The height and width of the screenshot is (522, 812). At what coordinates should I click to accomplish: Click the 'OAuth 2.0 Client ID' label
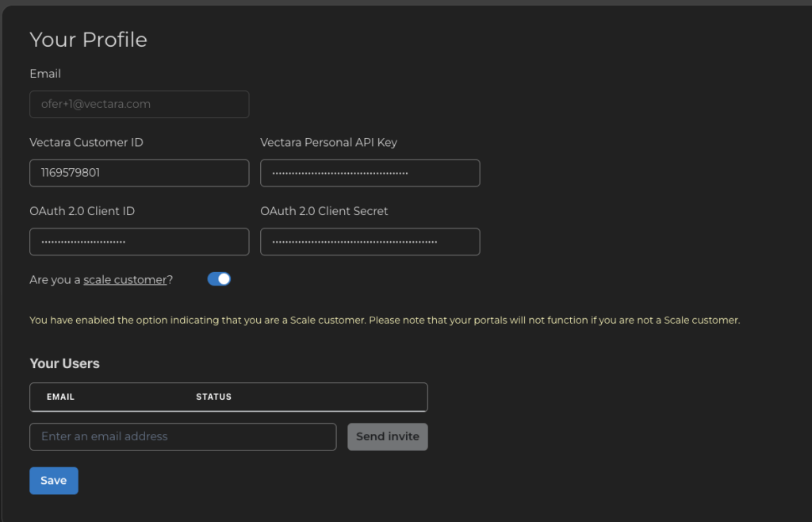coord(82,211)
